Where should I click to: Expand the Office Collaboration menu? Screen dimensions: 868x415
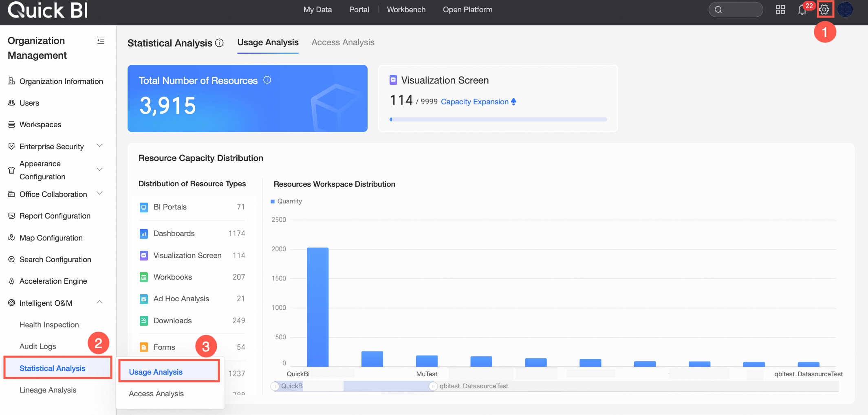pos(99,193)
